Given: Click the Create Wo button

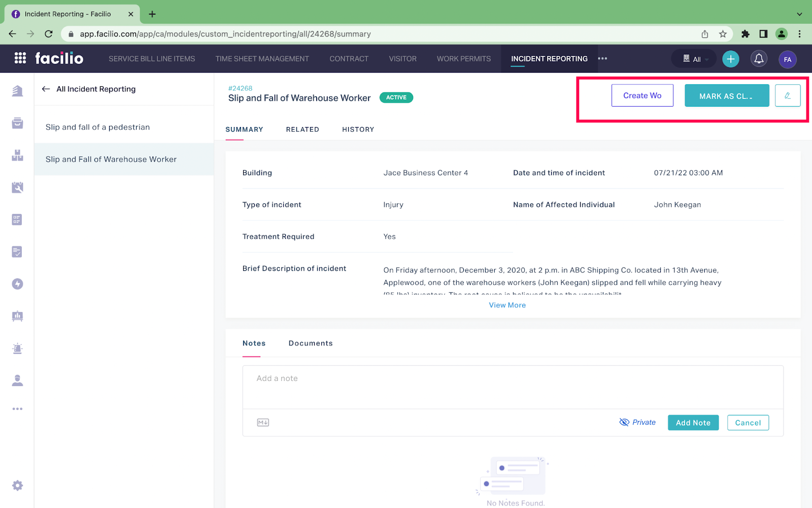Looking at the screenshot, I should (642, 96).
